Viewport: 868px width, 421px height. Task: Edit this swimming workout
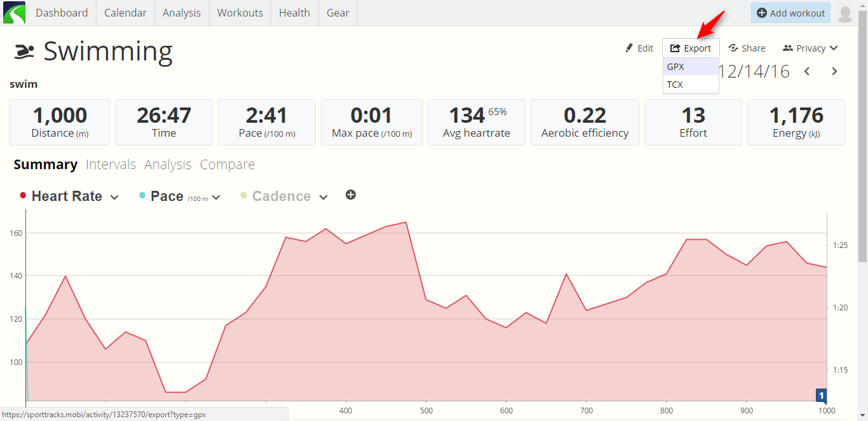[639, 48]
